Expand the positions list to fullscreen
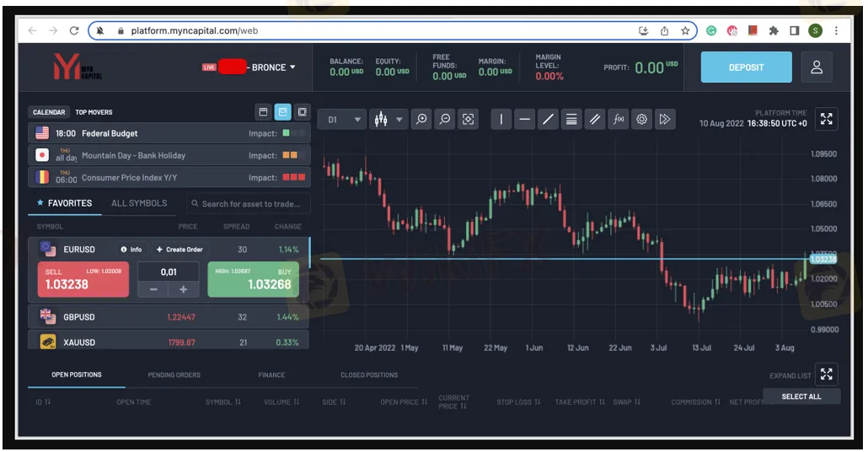868x452 pixels. (827, 374)
